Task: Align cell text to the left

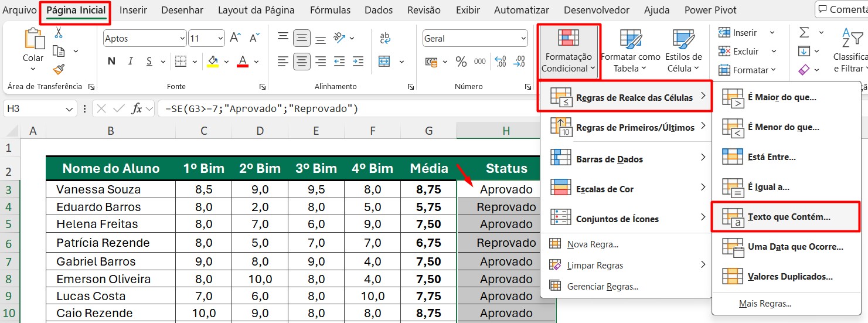Action: pyautogui.click(x=283, y=61)
